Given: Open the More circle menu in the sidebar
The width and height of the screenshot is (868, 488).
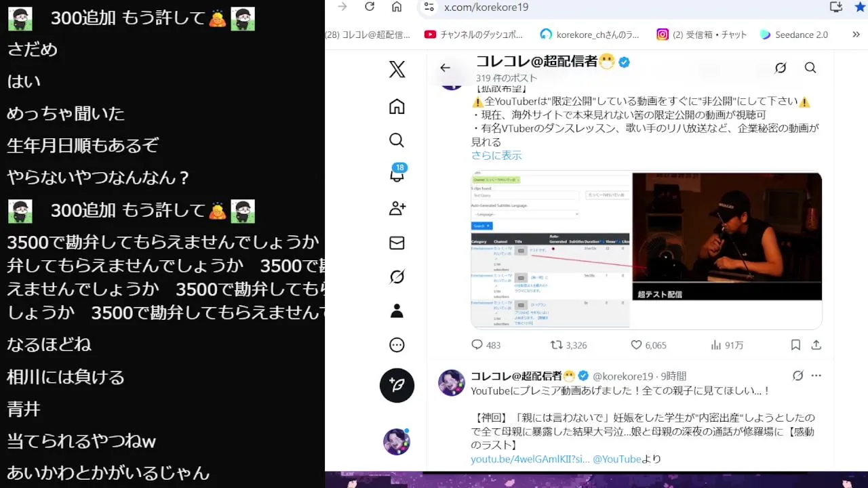Looking at the screenshot, I should pyautogui.click(x=397, y=345).
